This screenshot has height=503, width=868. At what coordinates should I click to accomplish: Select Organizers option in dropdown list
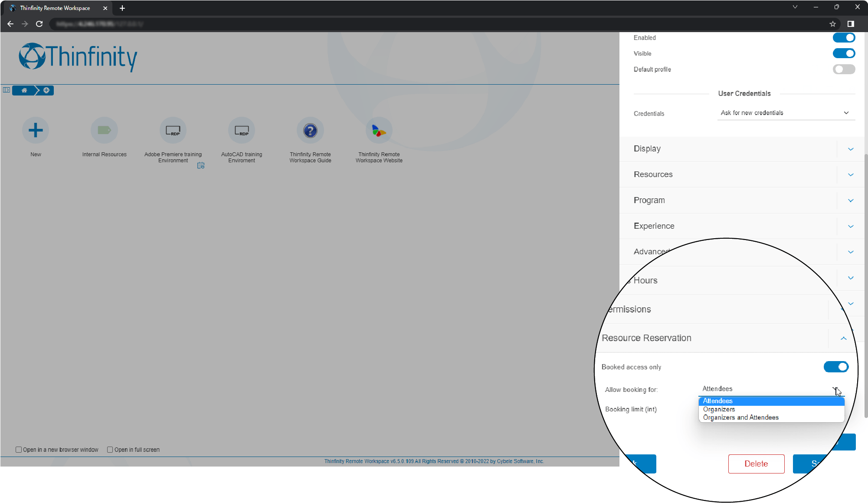771,409
